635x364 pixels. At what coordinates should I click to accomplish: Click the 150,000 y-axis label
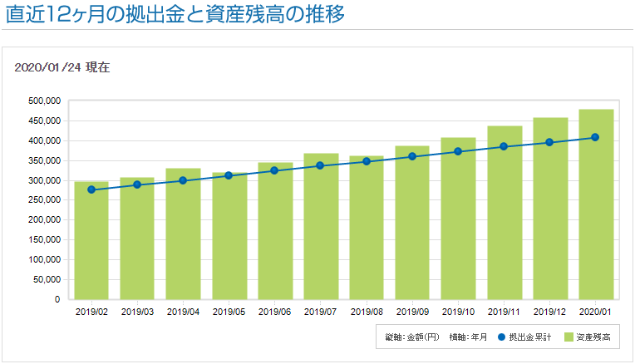(45, 239)
